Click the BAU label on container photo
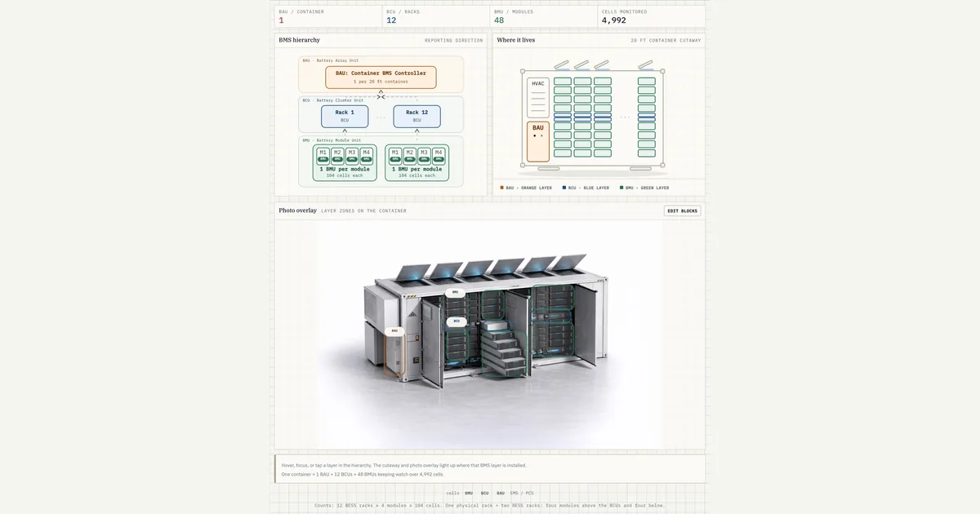Image resolution: width=980 pixels, height=514 pixels. (394, 330)
